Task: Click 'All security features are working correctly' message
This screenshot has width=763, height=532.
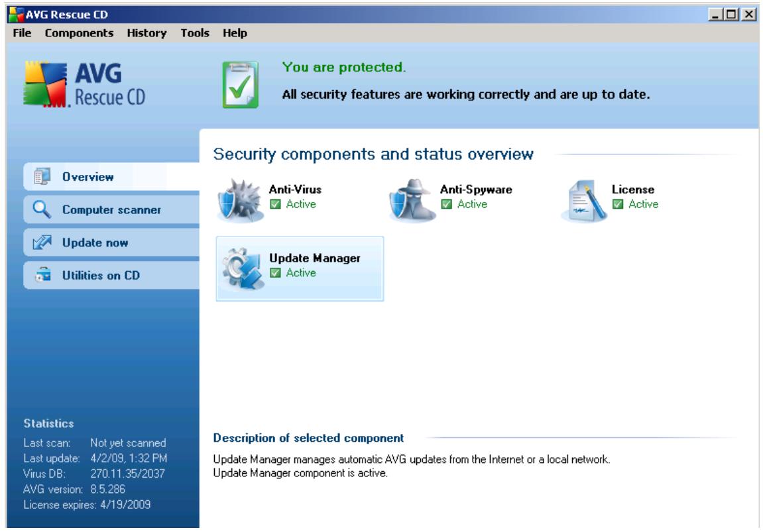Action: point(465,94)
